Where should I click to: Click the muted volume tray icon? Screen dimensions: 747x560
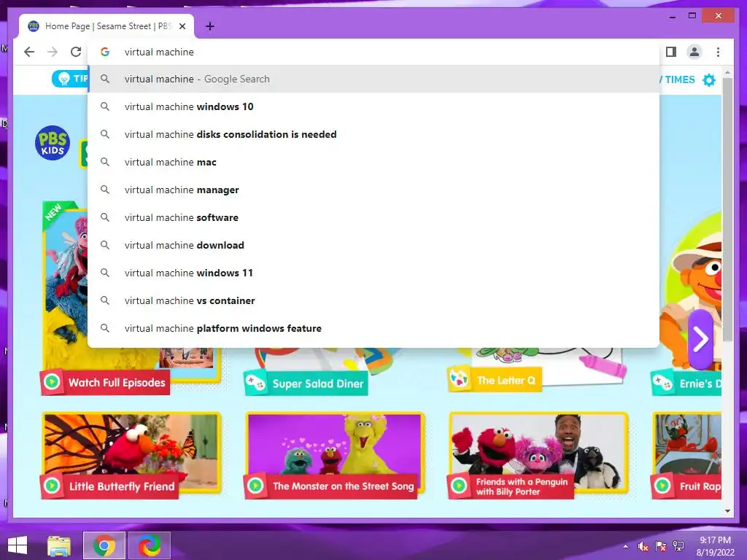click(643, 546)
